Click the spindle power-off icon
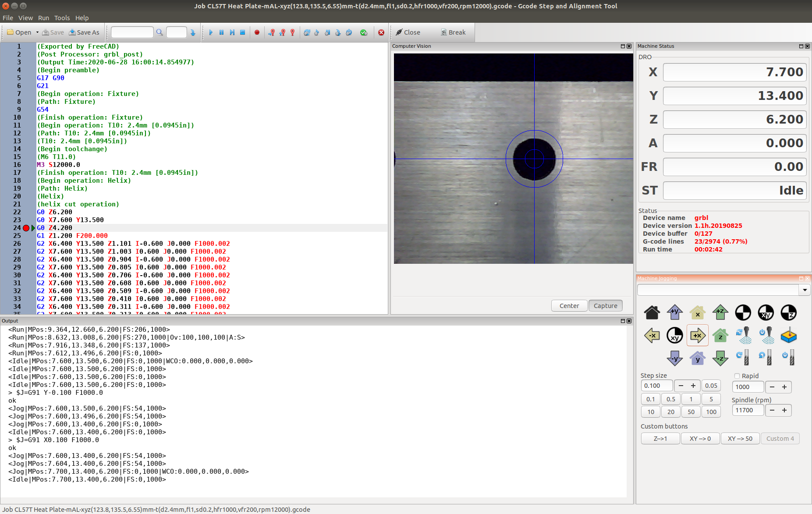The height and width of the screenshot is (514, 812). pos(789,357)
